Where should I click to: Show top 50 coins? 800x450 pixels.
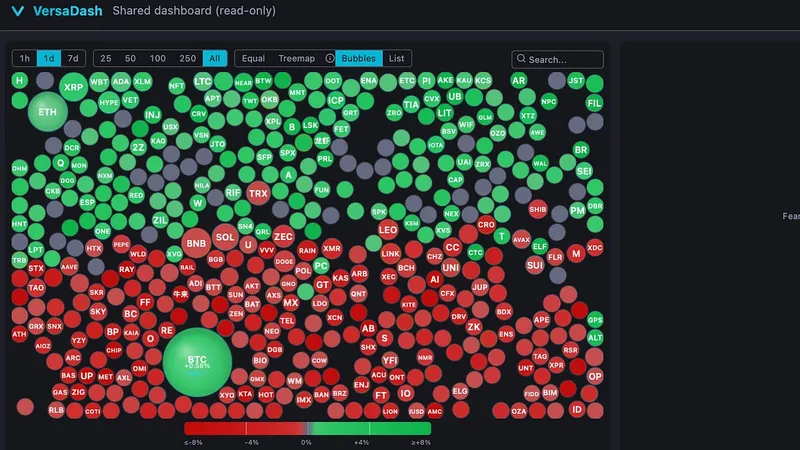tap(130, 58)
